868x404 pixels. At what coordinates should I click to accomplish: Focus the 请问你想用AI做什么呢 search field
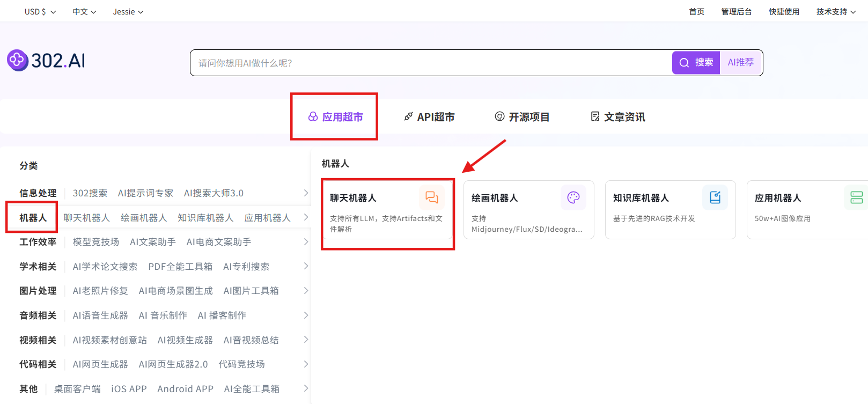point(431,63)
